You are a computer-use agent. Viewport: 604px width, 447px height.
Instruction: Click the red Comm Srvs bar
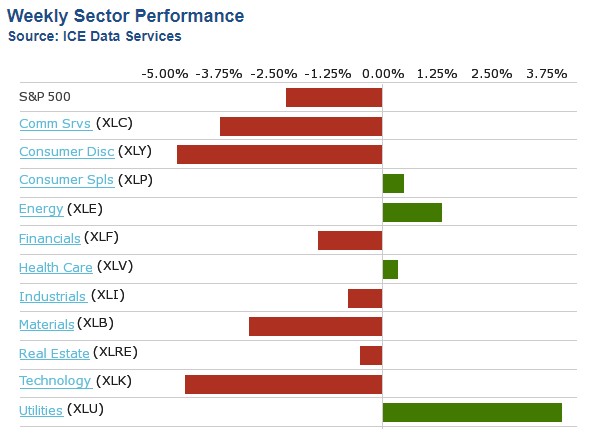[301, 126]
